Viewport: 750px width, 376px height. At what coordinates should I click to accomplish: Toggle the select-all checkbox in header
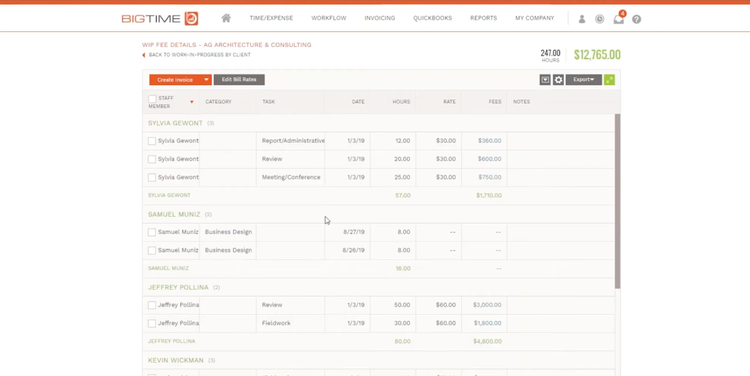coord(152,99)
